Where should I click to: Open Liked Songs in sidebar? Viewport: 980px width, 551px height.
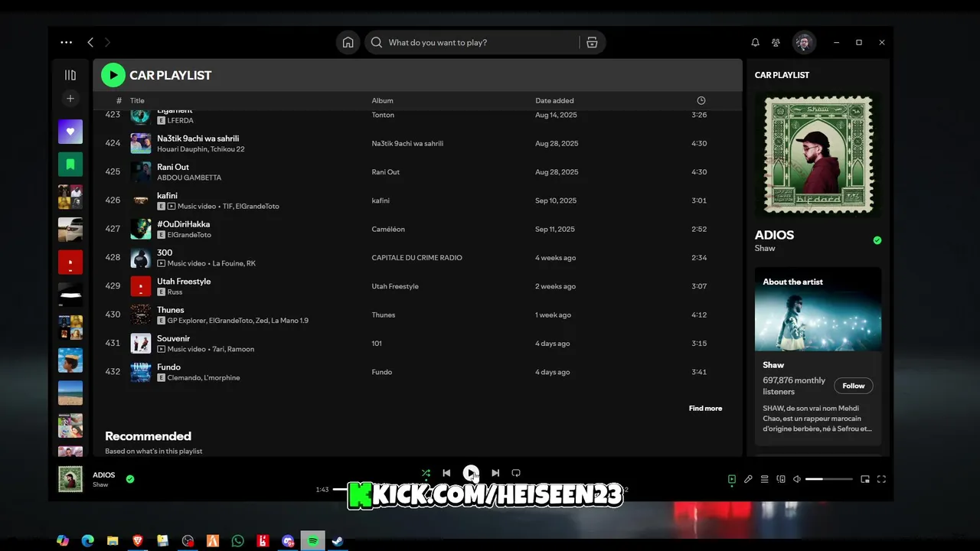(70, 132)
